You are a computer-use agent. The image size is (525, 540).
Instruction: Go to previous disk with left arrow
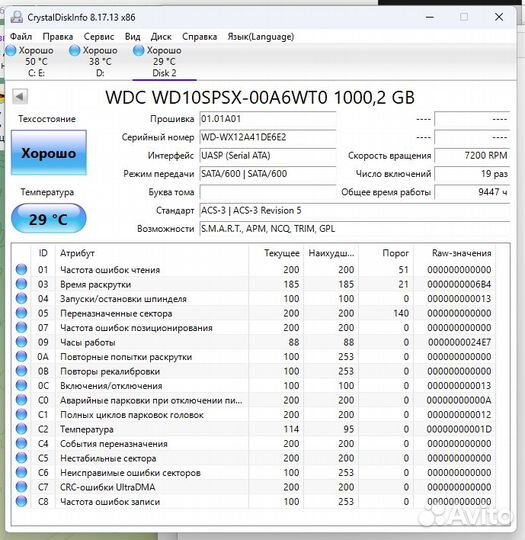pyautogui.click(x=20, y=96)
